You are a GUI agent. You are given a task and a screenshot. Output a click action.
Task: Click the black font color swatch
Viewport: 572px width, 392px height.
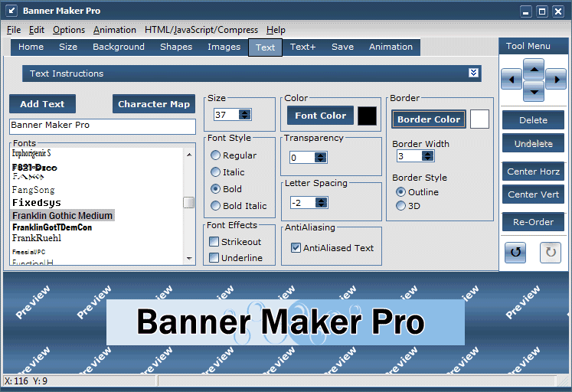pos(367,116)
